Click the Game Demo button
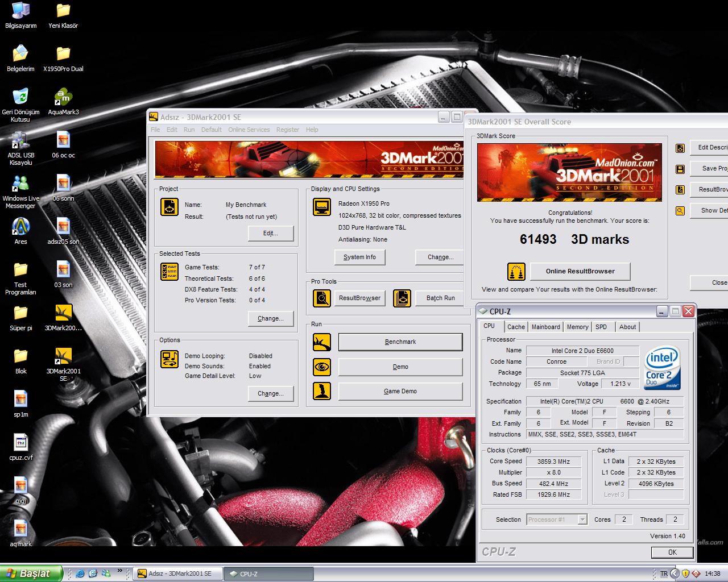The width and height of the screenshot is (728, 582). click(x=400, y=391)
